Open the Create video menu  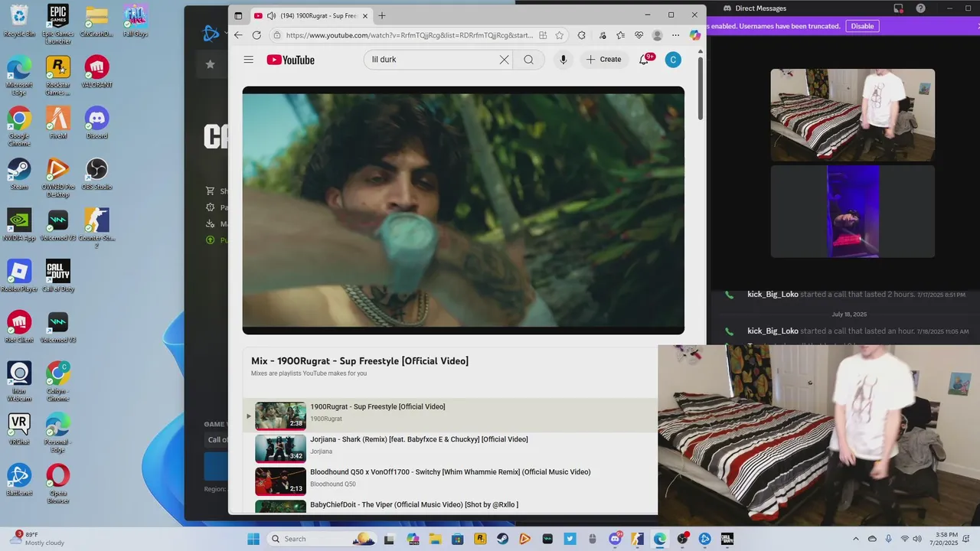[604, 60]
